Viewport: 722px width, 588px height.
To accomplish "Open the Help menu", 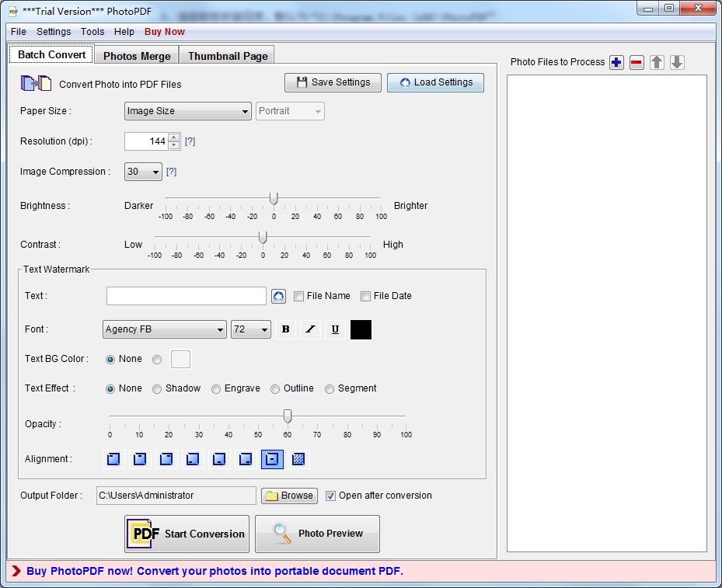I will click(x=124, y=32).
